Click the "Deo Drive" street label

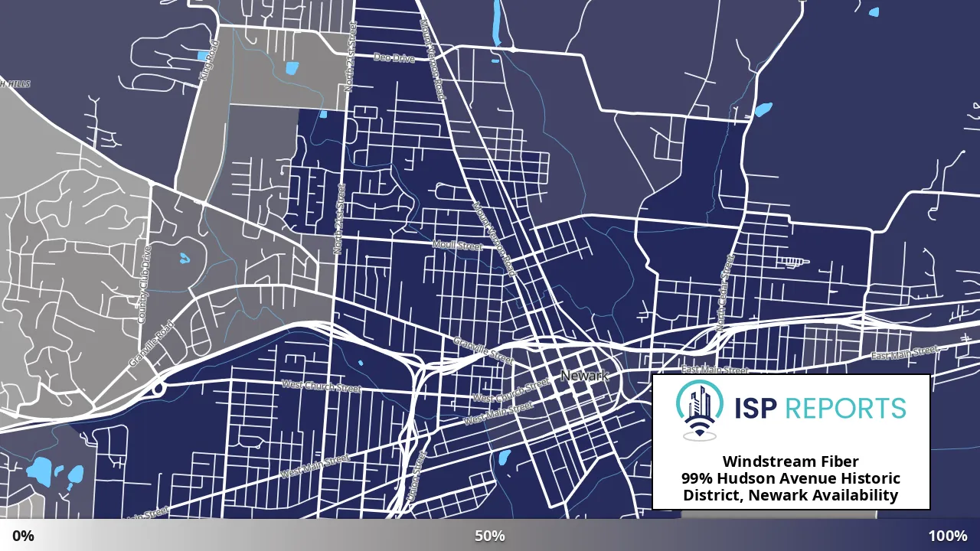pos(394,57)
